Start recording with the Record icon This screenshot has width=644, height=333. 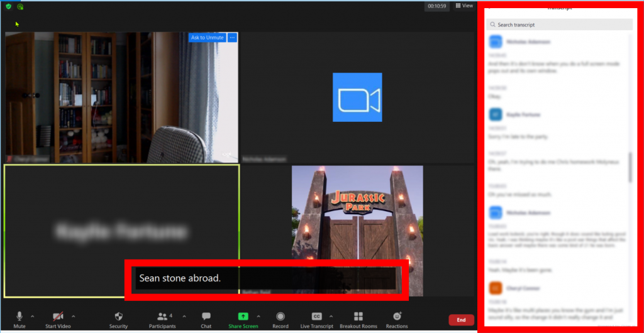point(280,316)
